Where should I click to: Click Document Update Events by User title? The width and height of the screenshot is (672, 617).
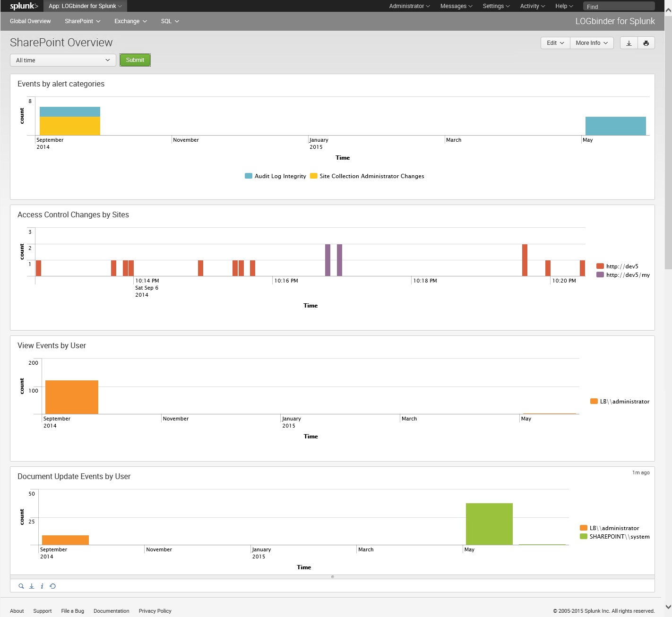(x=74, y=476)
